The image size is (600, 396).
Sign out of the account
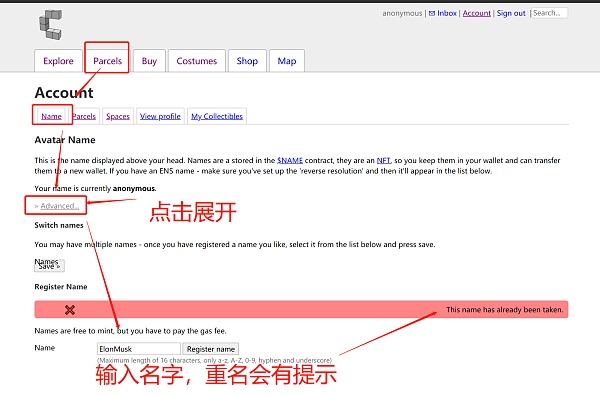[x=511, y=13]
